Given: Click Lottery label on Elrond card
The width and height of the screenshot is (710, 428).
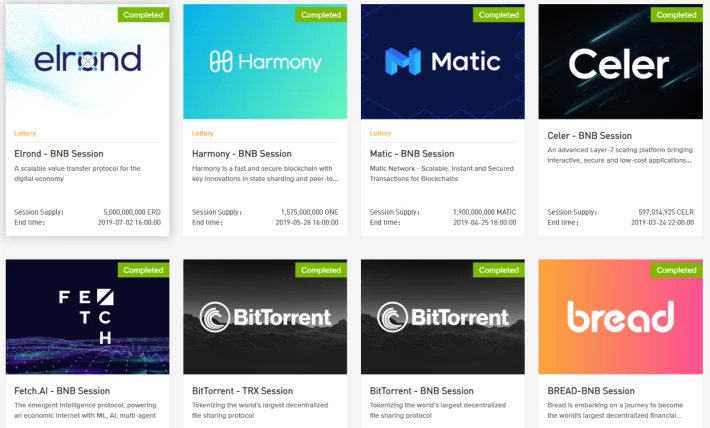Looking at the screenshot, I should 25,133.
